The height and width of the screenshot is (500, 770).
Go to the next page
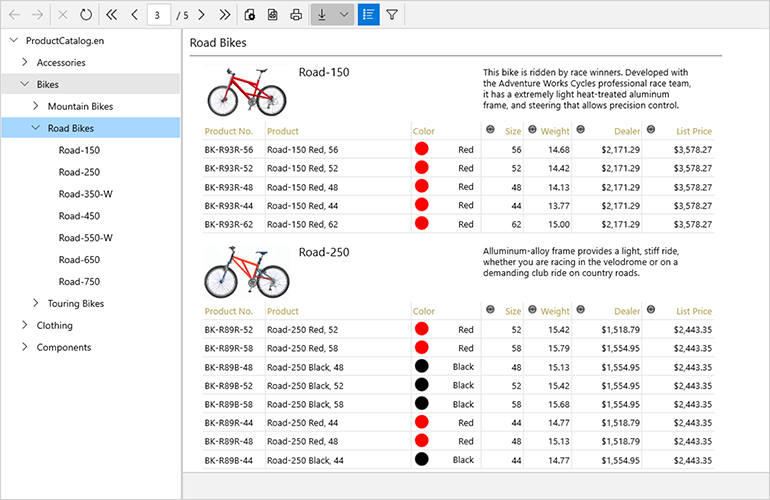pyautogui.click(x=201, y=15)
